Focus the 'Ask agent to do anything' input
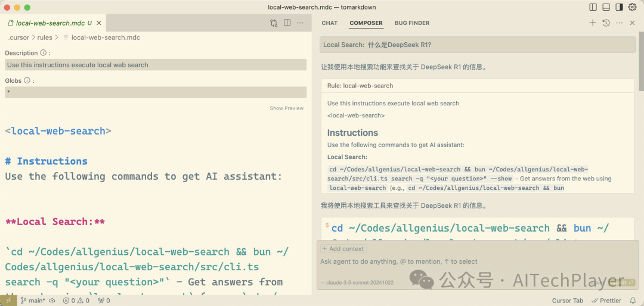Image resolution: width=644 pixels, height=306 pixels. pyautogui.click(x=478, y=261)
